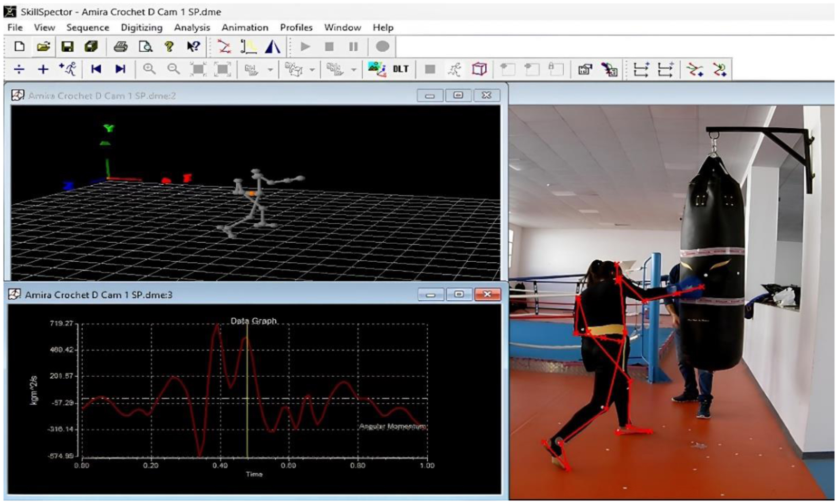
Task: Jump to the first frame
Action: (96, 69)
